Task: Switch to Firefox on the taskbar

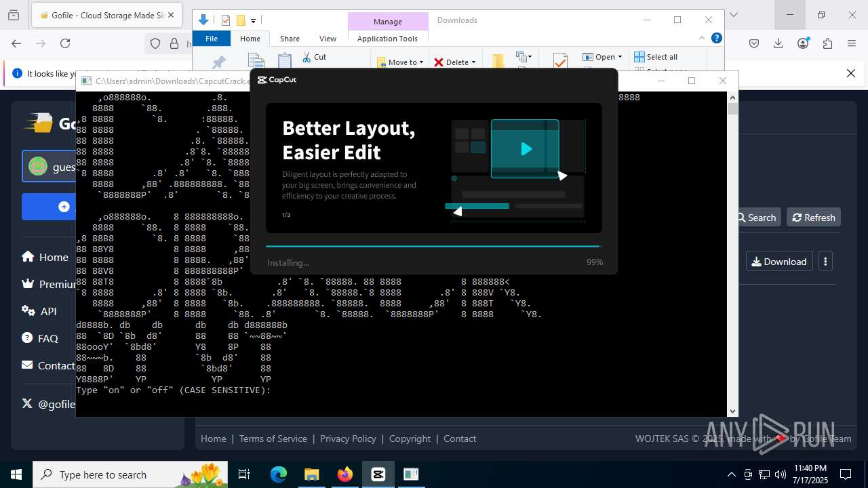Action: pyautogui.click(x=345, y=474)
